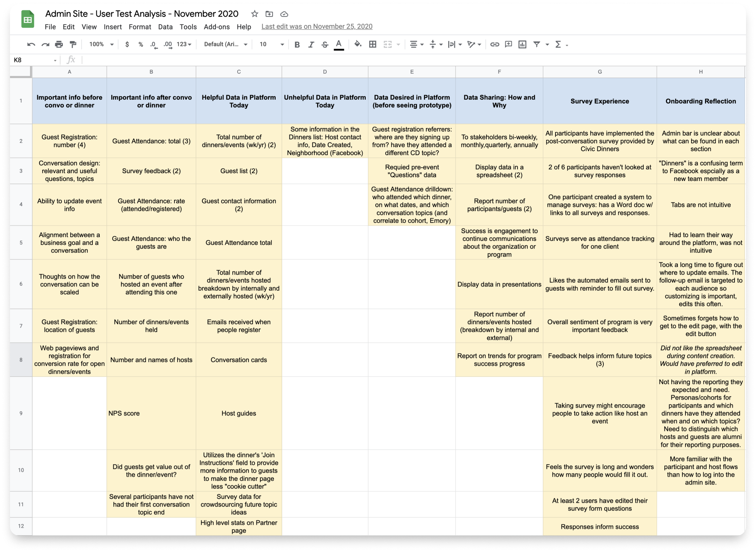
Task: Toggle strikethrough formatting
Action: click(x=325, y=44)
